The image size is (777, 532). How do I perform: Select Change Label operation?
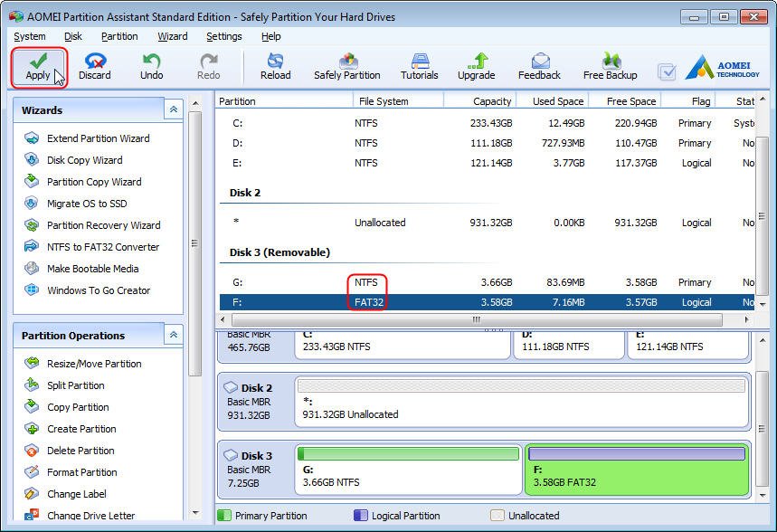(65, 494)
